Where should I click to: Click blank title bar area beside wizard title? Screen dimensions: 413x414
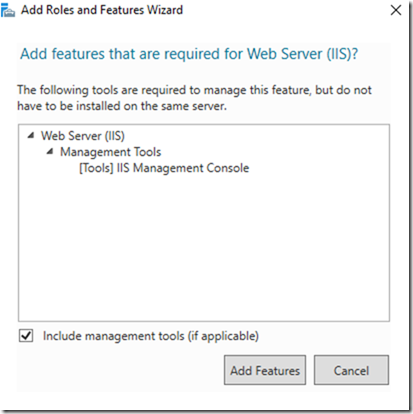283,10
